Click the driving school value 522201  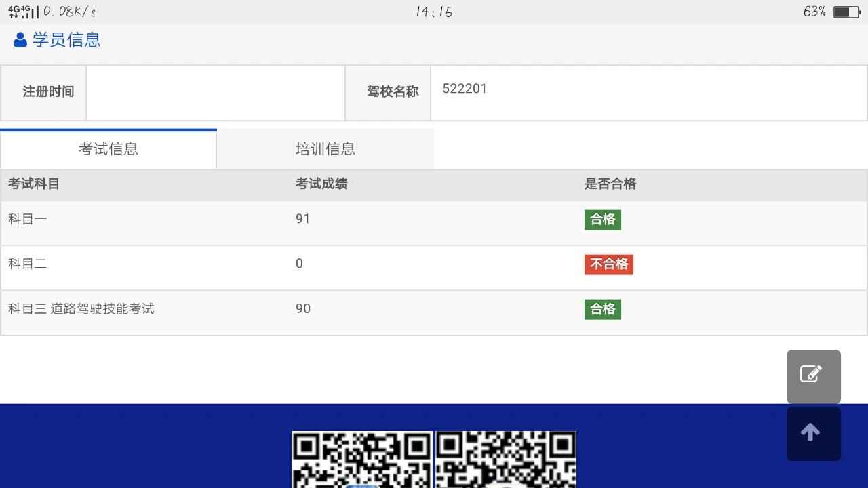click(465, 89)
